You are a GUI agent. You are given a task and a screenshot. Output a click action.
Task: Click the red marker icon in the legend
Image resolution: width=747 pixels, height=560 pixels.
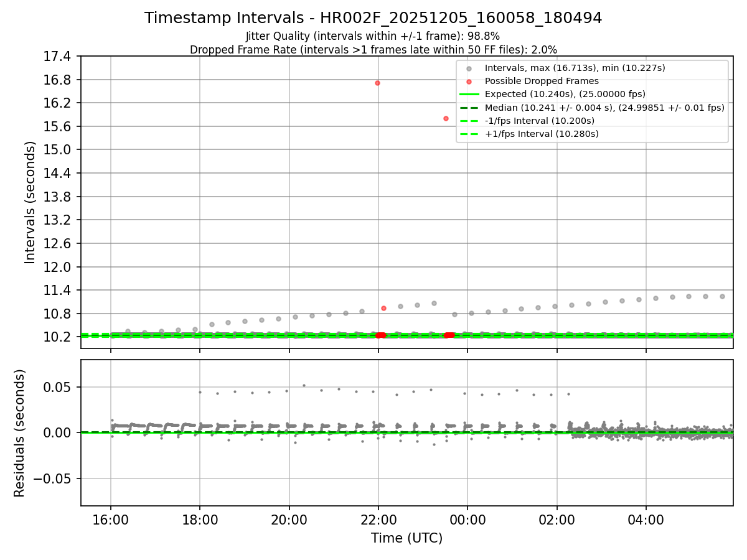pos(469,82)
